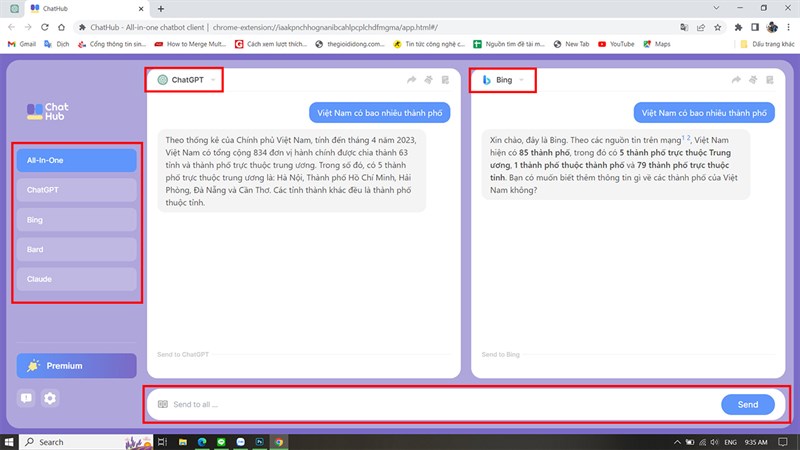Open Bing conversation history icon
The width and height of the screenshot is (800, 450).
tap(770, 80)
